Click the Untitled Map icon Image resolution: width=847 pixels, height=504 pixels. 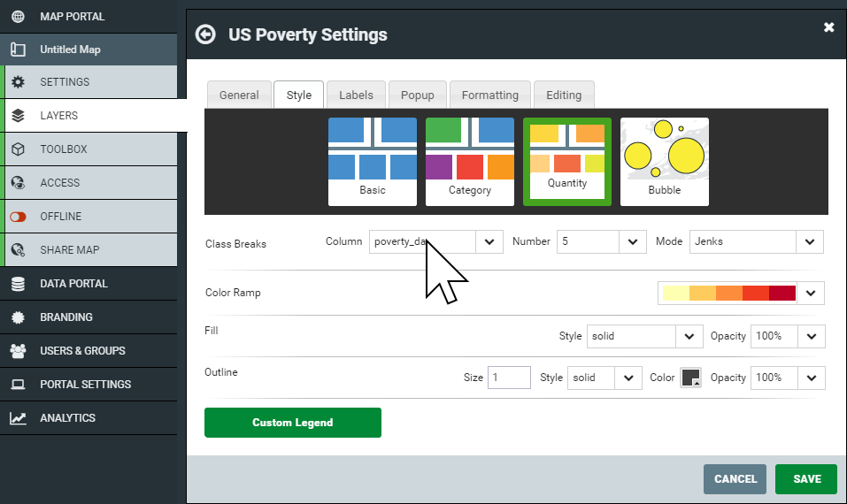[18, 50]
